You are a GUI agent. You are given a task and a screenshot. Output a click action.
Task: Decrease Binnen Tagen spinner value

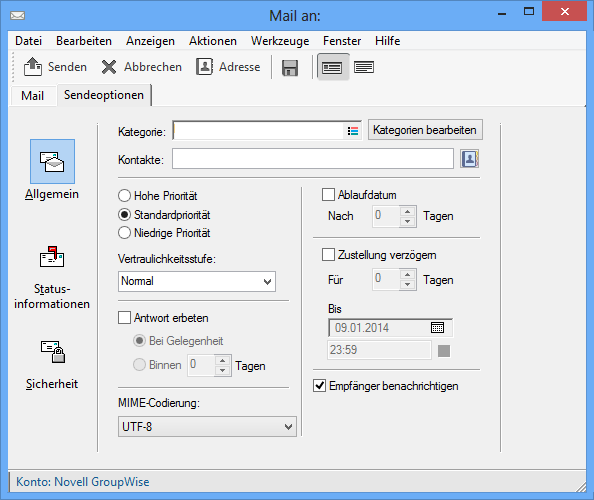[223, 370]
